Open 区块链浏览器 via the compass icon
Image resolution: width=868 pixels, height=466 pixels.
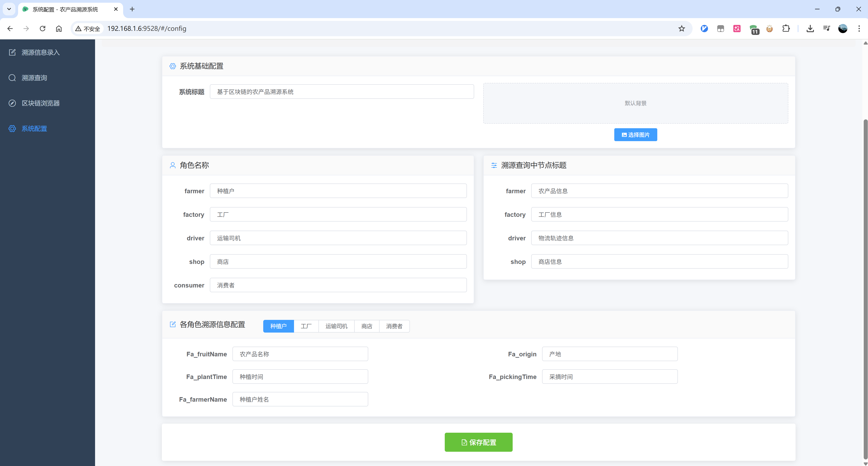click(x=12, y=103)
